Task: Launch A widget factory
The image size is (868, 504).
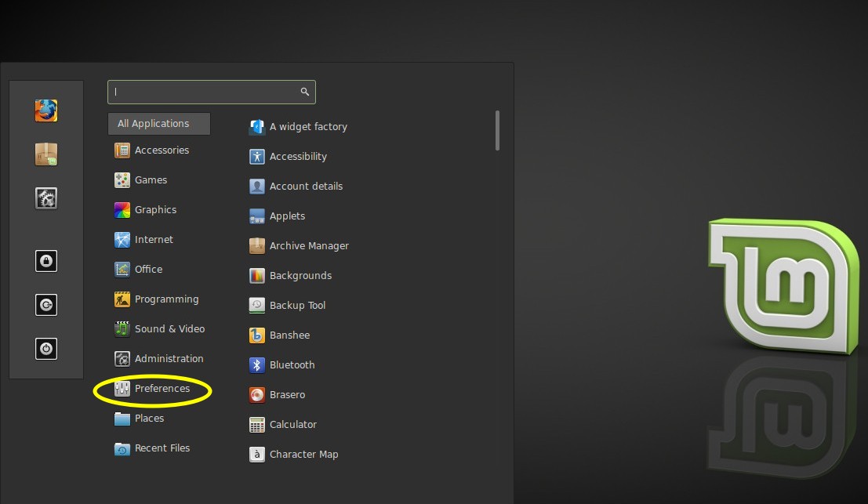Action: click(299, 127)
